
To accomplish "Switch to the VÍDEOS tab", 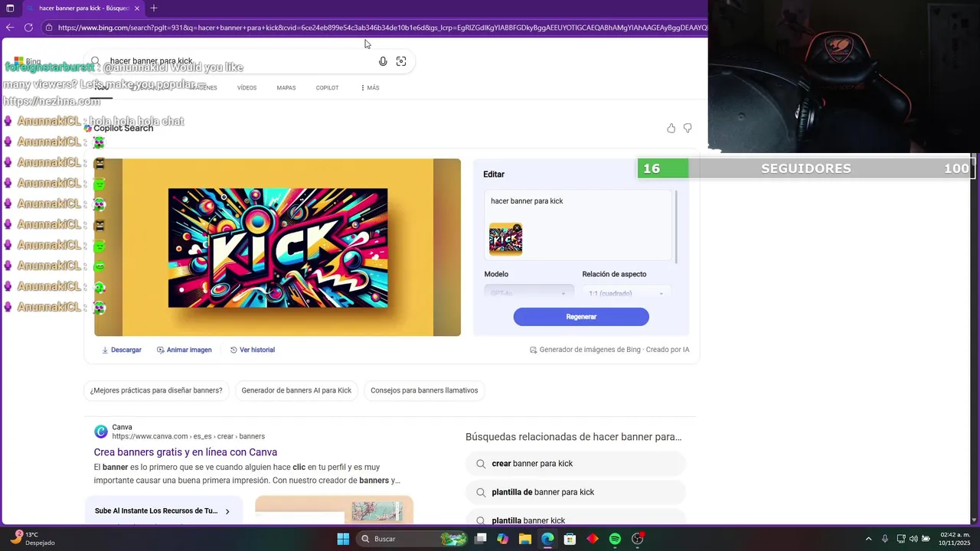I will [x=247, y=88].
